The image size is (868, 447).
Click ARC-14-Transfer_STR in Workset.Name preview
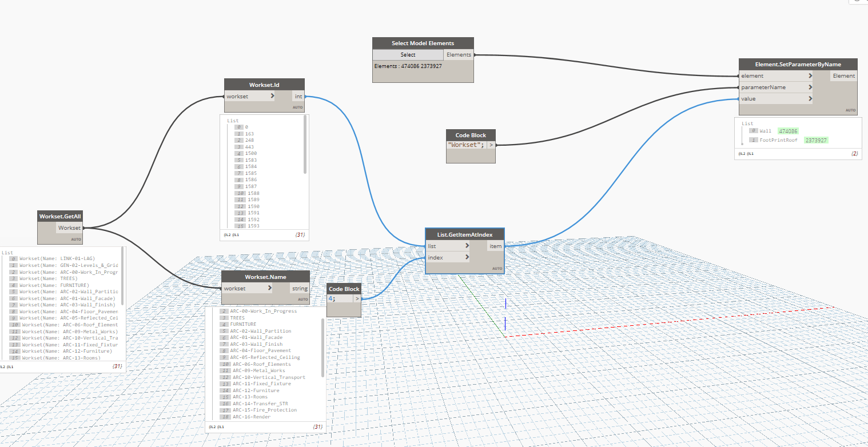point(260,404)
